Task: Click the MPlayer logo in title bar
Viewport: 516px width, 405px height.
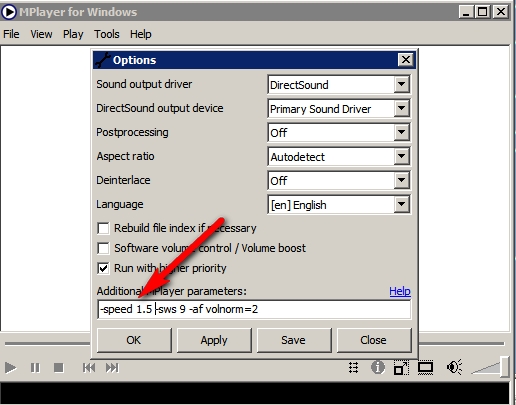Action: (9, 12)
